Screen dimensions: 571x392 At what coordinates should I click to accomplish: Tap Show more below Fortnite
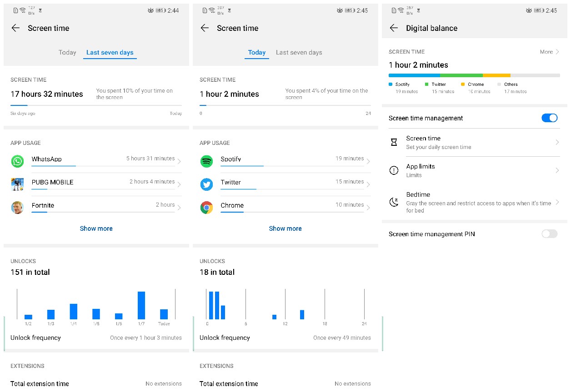pos(96,228)
